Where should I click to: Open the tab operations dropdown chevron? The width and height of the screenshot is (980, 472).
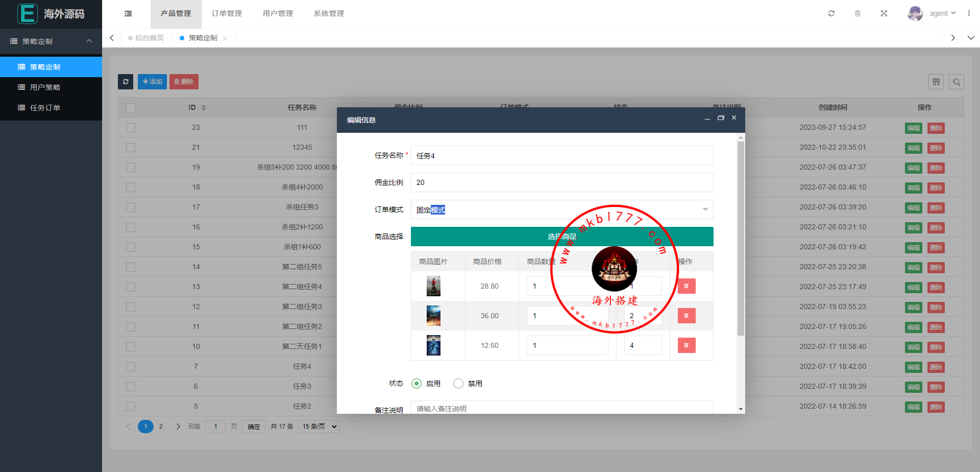[x=971, y=38]
